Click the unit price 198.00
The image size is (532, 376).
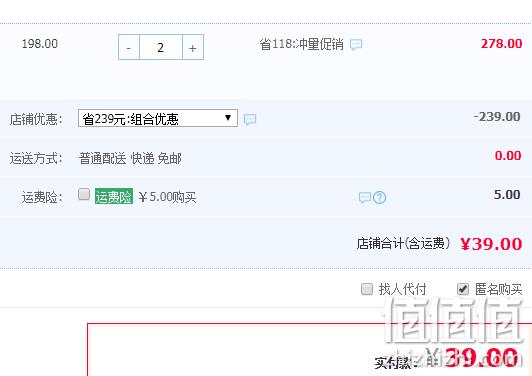(40, 44)
